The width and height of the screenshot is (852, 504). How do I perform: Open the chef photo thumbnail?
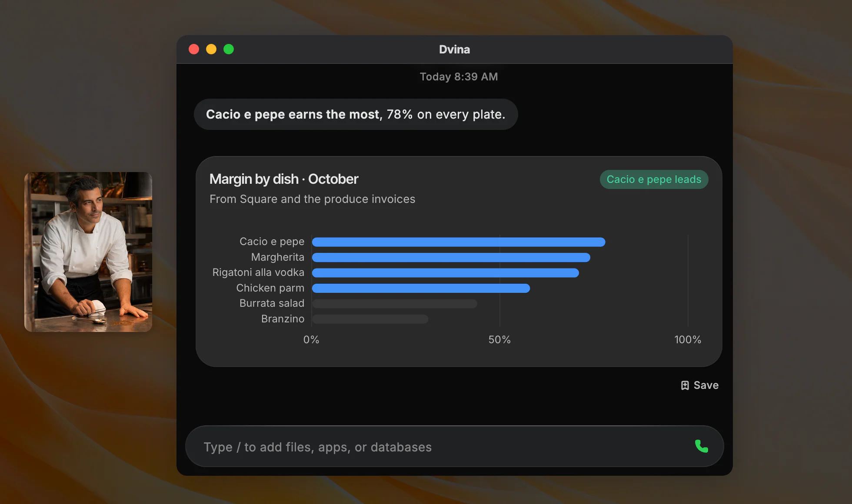(x=88, y=252)
